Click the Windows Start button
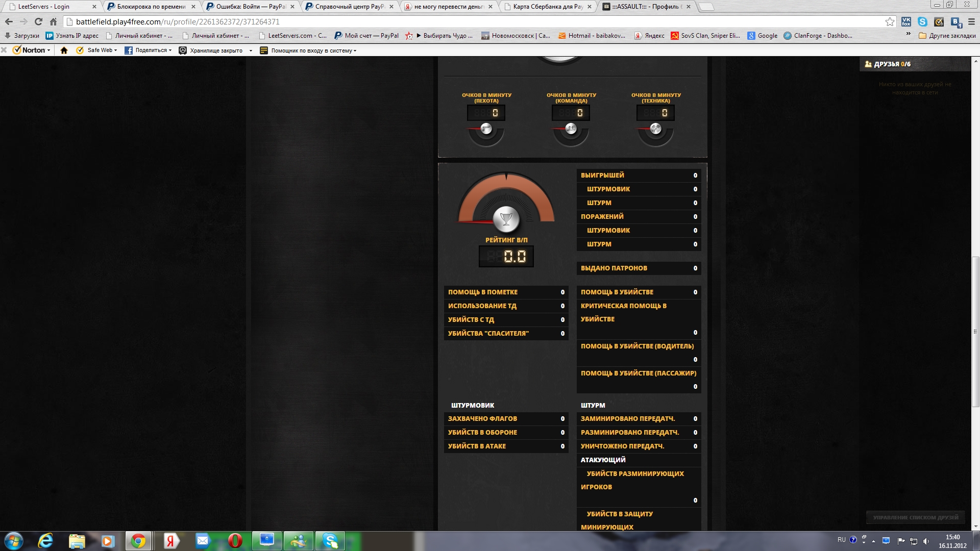This screenshot has height=551, width=980. (x=14, y=541)
